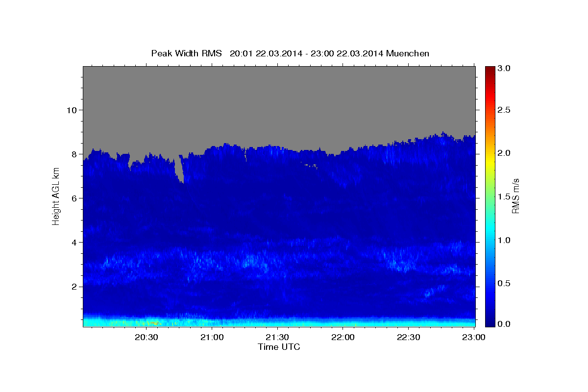Click the "22:00" time tick label
The image size is (588, 392).
pyautogui.click(x=343, y=337)
